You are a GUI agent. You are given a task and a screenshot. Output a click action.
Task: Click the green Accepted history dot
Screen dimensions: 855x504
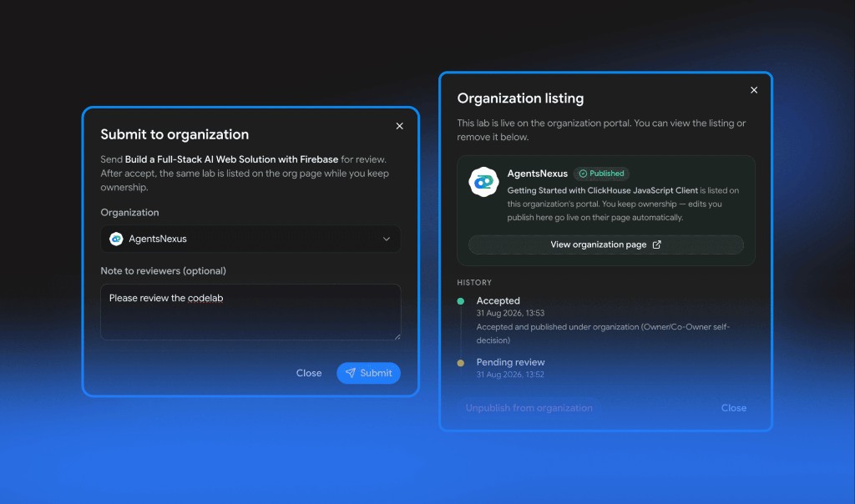(x=461, y=300)
